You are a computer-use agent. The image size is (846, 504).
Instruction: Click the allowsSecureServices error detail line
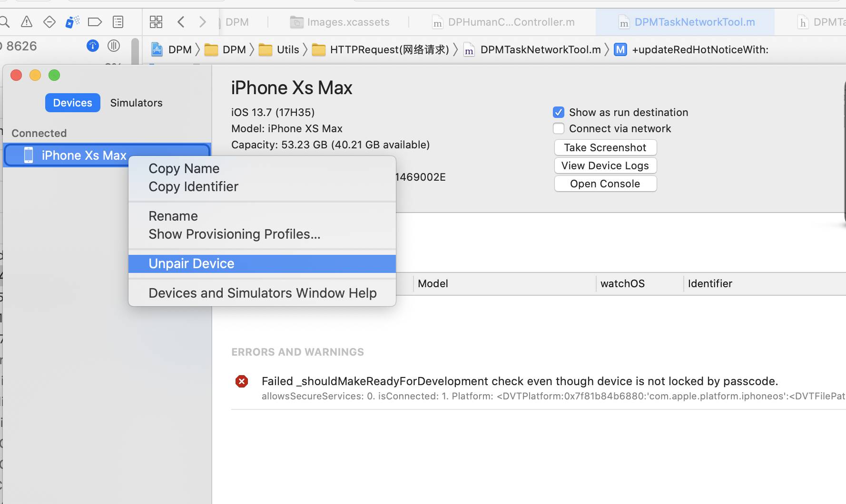coord(553,396)
